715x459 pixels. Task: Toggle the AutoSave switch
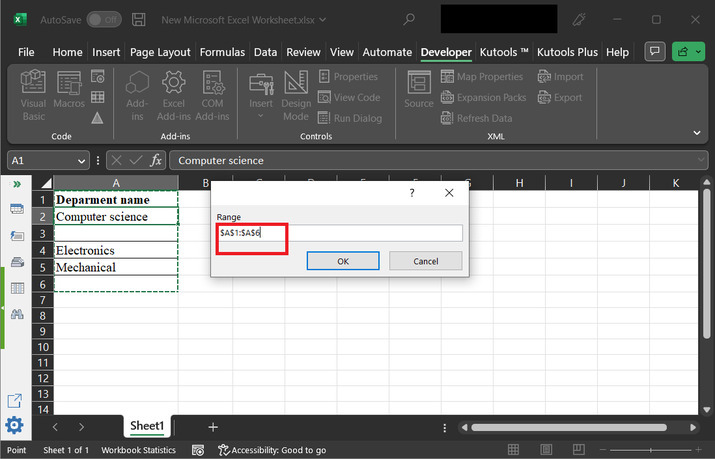(104, 20)
